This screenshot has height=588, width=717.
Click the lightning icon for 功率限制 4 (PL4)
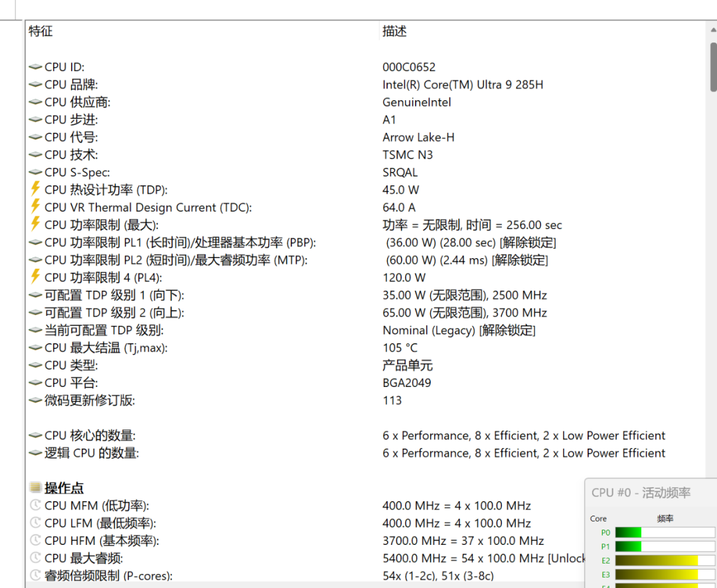(35, 277)
